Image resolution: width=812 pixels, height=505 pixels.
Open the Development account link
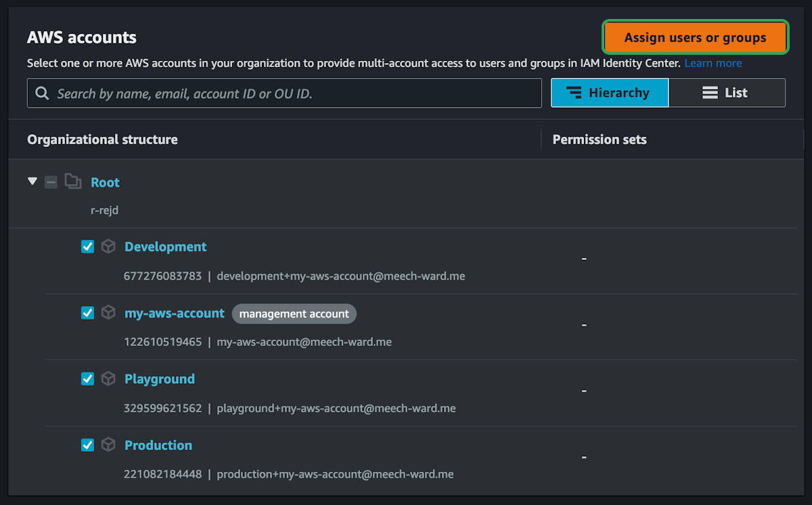[166, 246]
